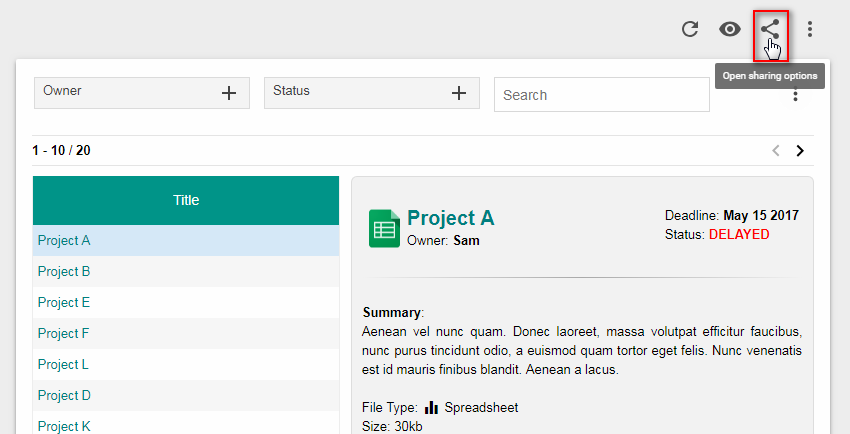Sort by the Title column header
Viewport: 850px width, 434px height.
tap(186, 200)
